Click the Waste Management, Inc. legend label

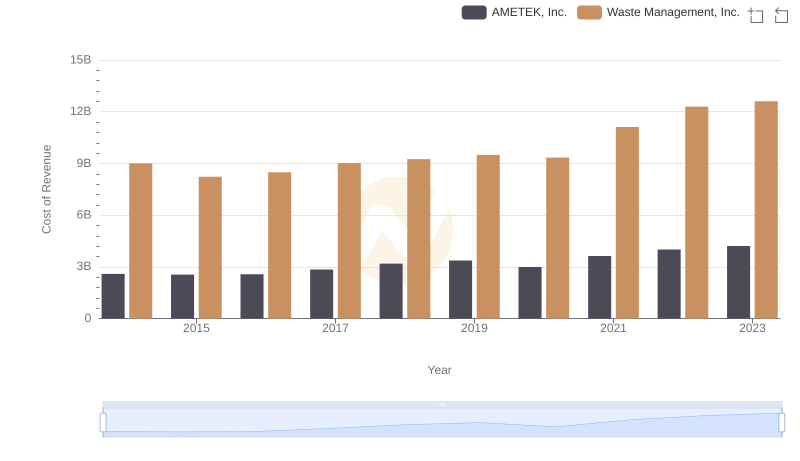pyautogui.click(x=673, y=12)
